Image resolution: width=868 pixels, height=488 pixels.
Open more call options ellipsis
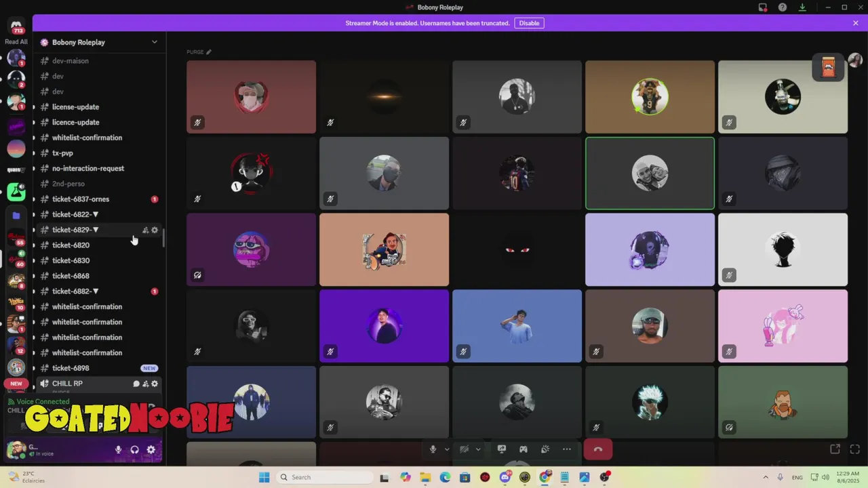tap(567, 449)
